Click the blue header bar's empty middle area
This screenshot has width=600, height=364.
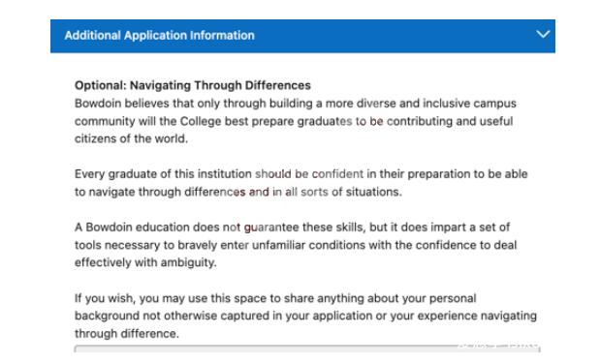point(395,36)
